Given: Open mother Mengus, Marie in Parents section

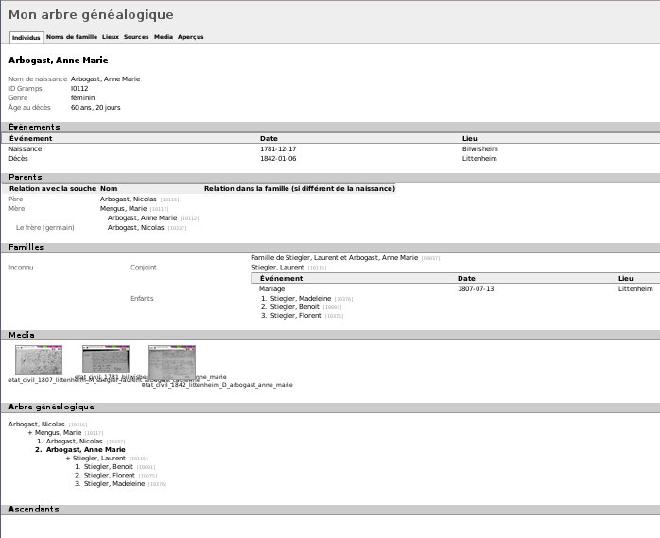Looking at the screenshot, I should pyautogui.click(x=124, y=208).
